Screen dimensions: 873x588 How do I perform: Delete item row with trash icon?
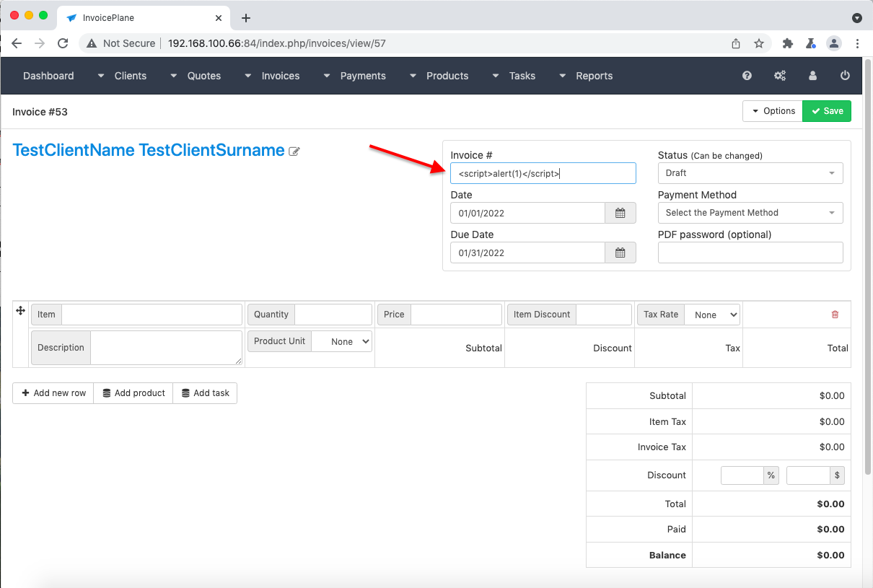[x=835, y=315]
